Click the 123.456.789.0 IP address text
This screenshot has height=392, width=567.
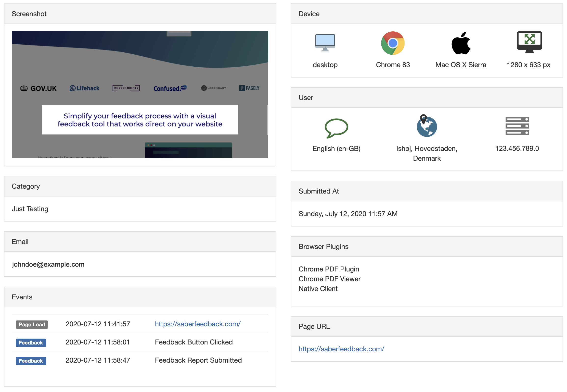point(517,148)
